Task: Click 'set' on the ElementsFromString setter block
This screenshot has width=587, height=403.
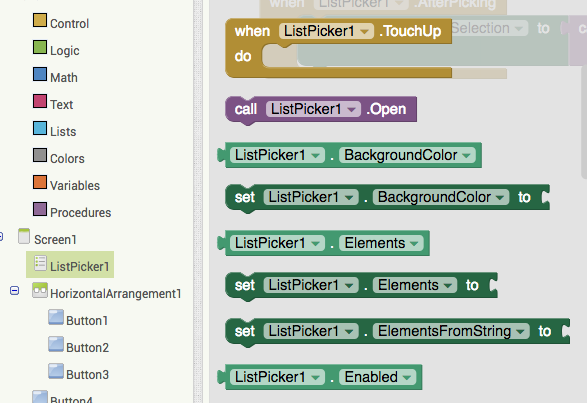Action: 245,331
